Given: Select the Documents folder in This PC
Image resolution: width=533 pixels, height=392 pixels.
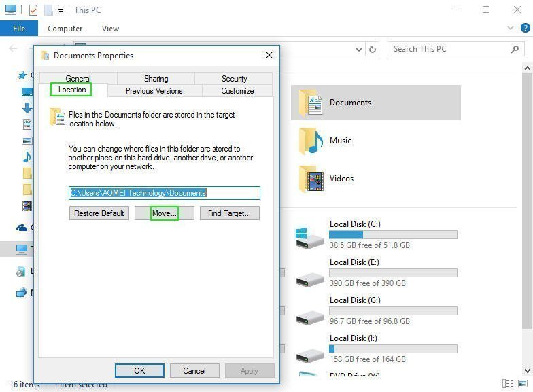Looking at the screenshot, I should click(375, 103).
